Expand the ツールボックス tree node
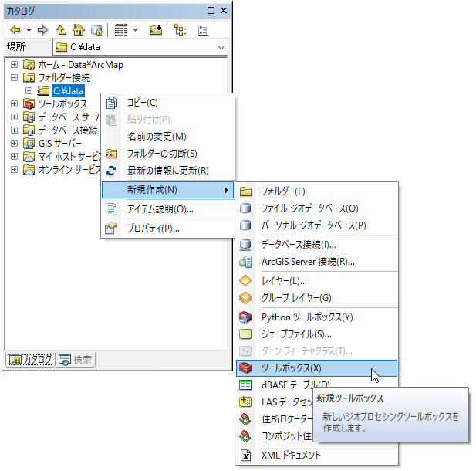The image size is (476, 471). [x=14, y=104]
